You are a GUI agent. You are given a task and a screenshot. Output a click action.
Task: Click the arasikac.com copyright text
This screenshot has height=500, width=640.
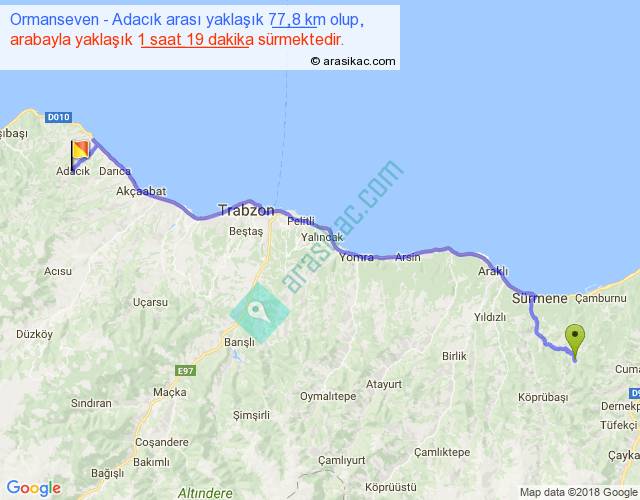point(352,61)
